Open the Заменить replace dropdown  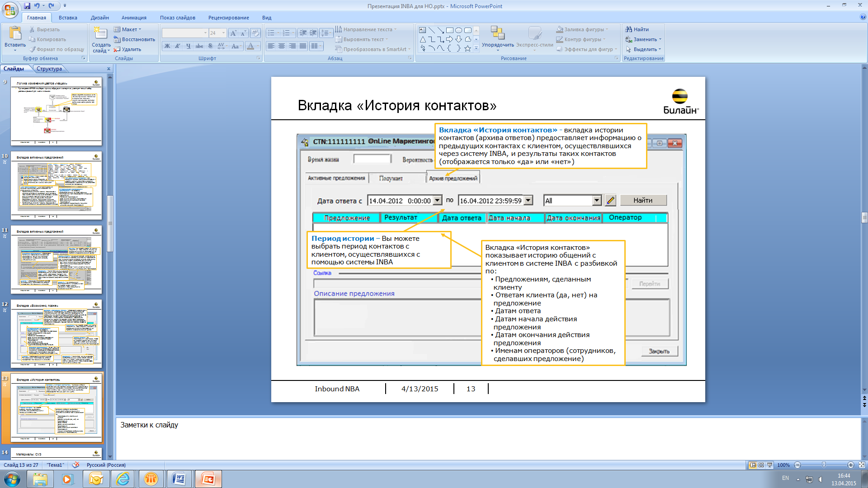coord(643,39)
